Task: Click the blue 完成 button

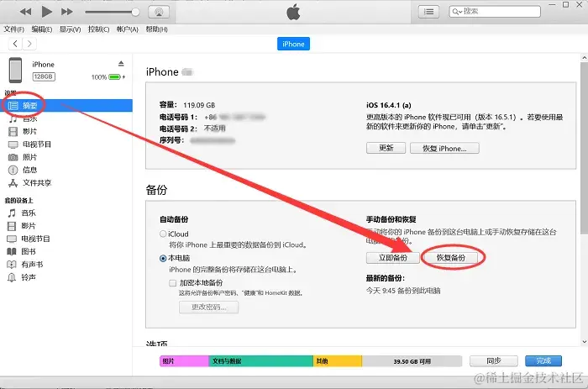Action: [543, 361]
